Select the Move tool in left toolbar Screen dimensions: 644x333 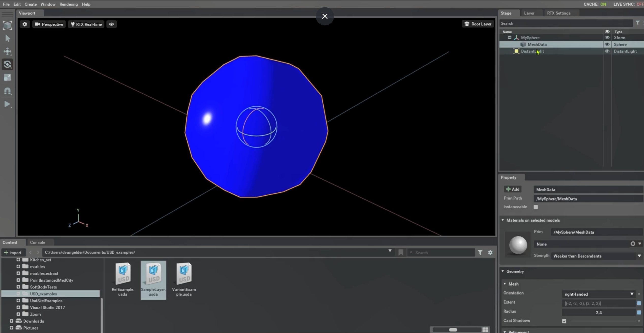[x=7, y=51]
